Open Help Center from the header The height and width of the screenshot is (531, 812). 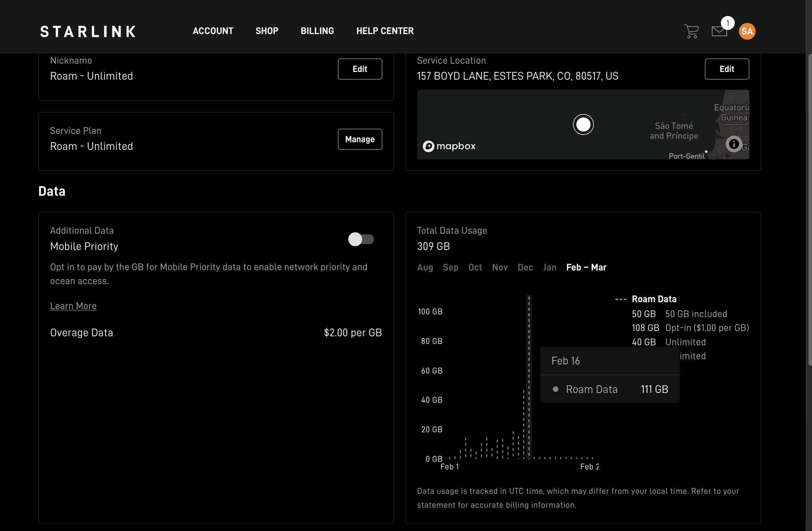[385, 31]
